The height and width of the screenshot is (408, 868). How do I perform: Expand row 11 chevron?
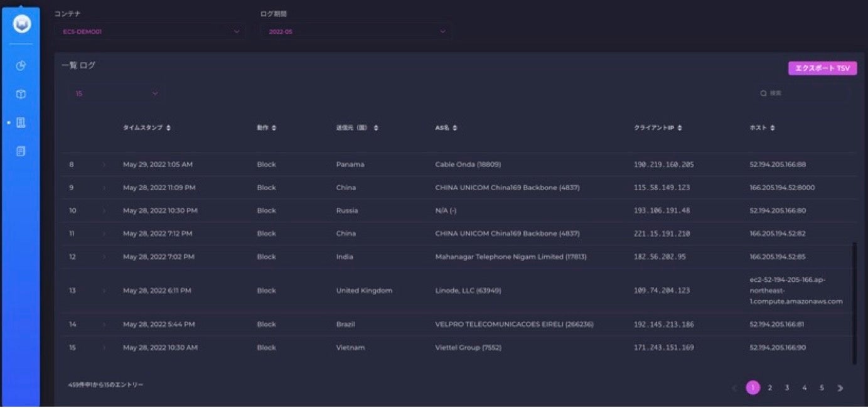click(104, 234)
